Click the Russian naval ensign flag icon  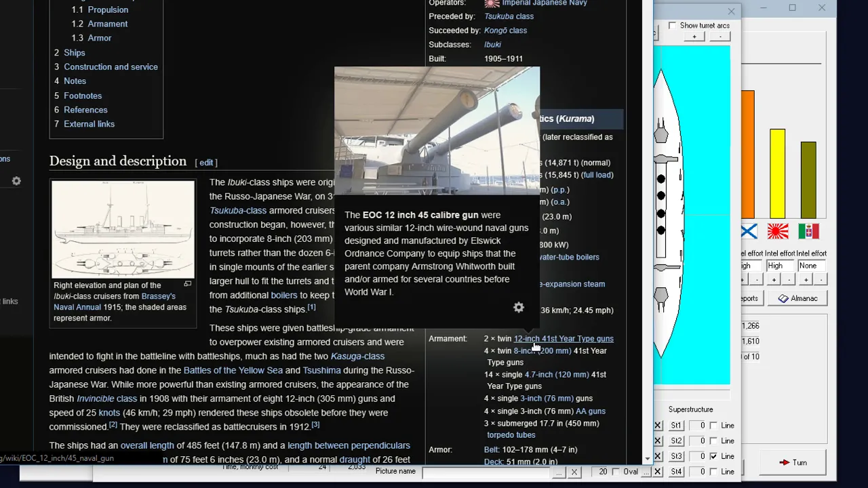[748, 232]
